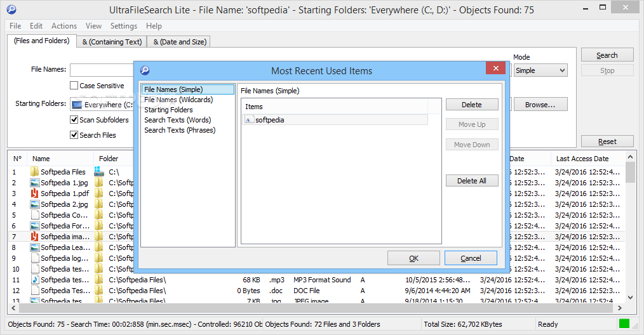This screenshot has width=644, height=335.
Task: Select the softpedia item in Items list
Action: click(335, 119)
